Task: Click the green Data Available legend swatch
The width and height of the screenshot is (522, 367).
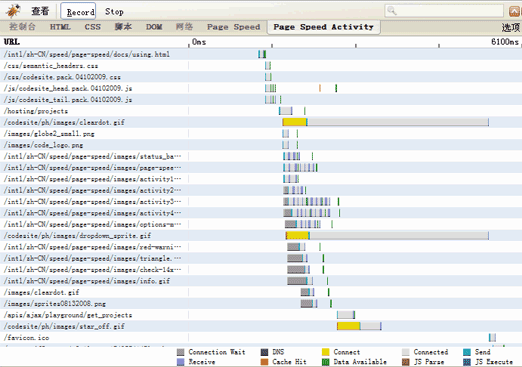Action: tap(326, 362)
